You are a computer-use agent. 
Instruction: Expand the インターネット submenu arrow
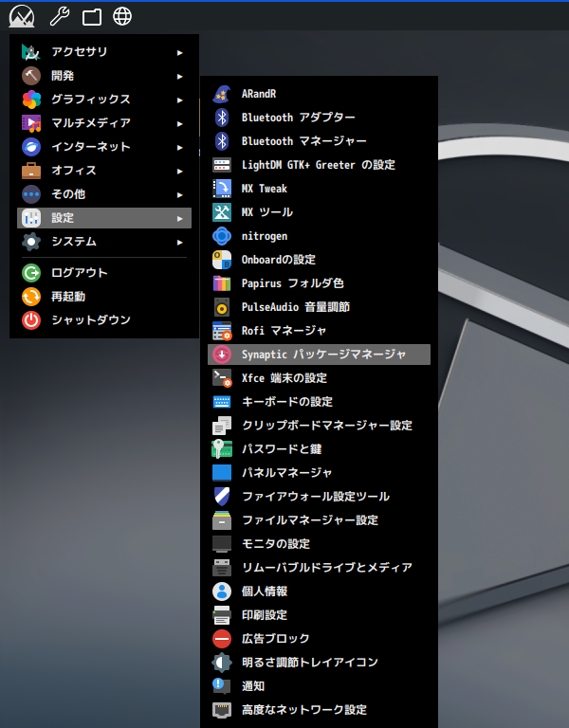tap(180, 147)
